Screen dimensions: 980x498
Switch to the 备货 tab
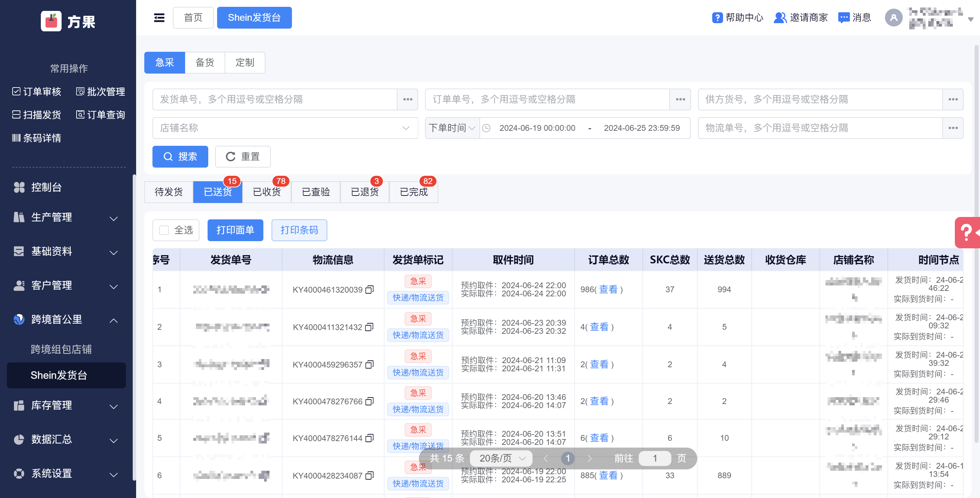[205, 62]
